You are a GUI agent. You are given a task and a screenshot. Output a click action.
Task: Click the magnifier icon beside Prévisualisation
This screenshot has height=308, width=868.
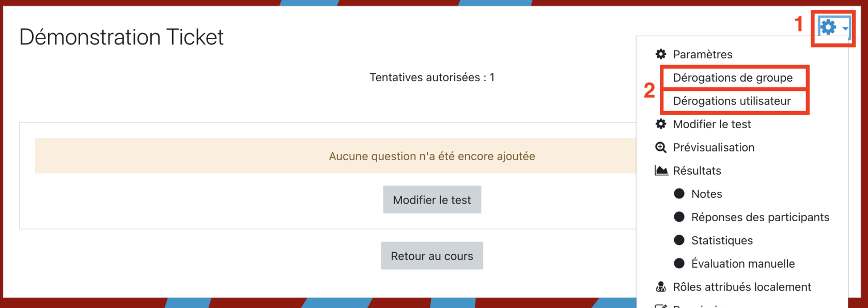tap(661, 147)
